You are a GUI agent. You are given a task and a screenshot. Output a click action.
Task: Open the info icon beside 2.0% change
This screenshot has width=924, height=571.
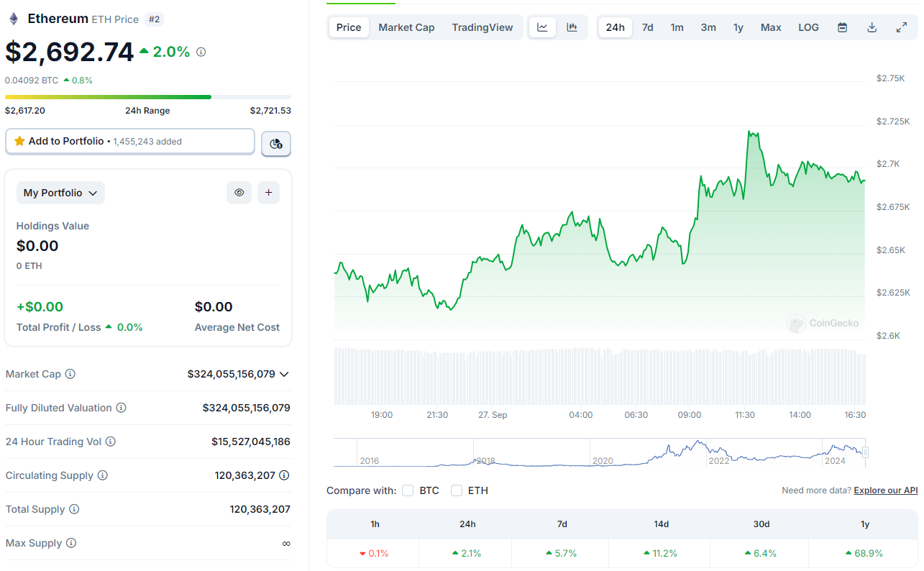pos(201,52)
